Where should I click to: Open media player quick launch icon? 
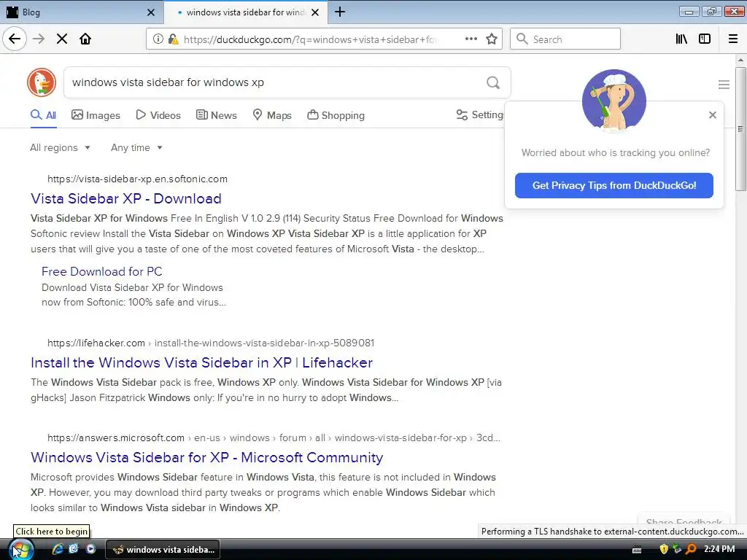90,549
